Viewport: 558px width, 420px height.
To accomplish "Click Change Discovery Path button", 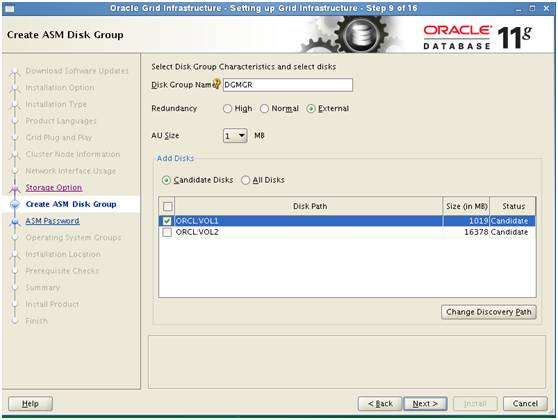I will click(489, 312).
